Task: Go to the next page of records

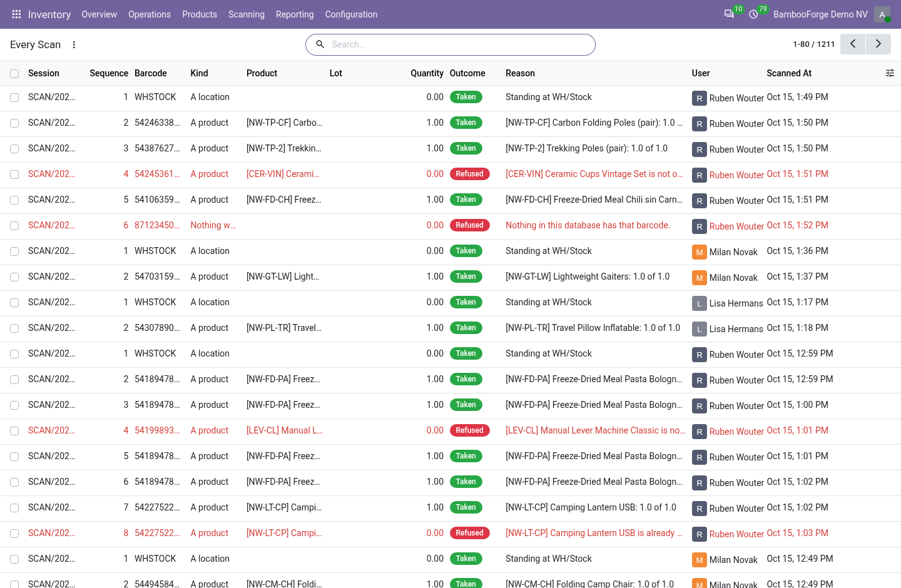Action: (x=878, y=44)
